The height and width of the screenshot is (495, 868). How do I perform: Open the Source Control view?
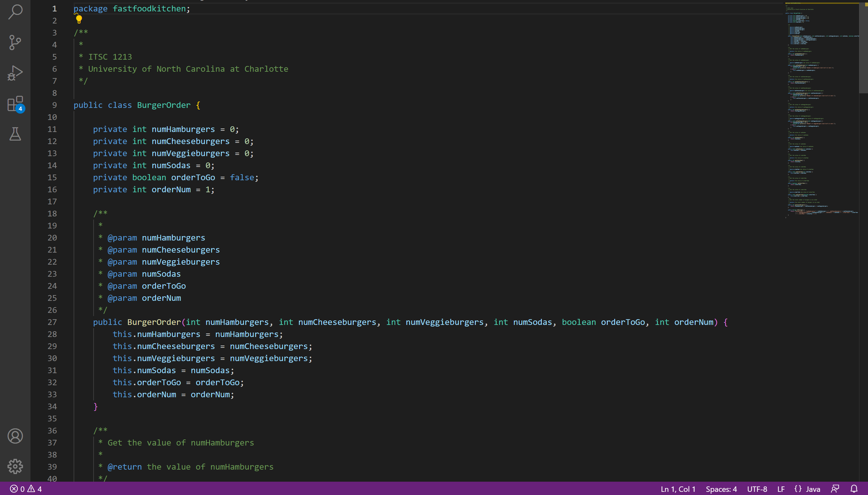[x=15, y=43]
